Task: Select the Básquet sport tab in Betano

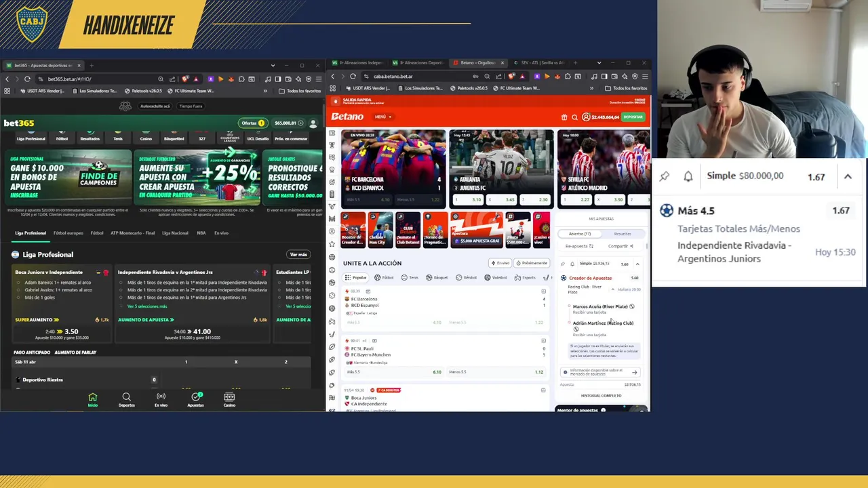Action: pos(437,277)
